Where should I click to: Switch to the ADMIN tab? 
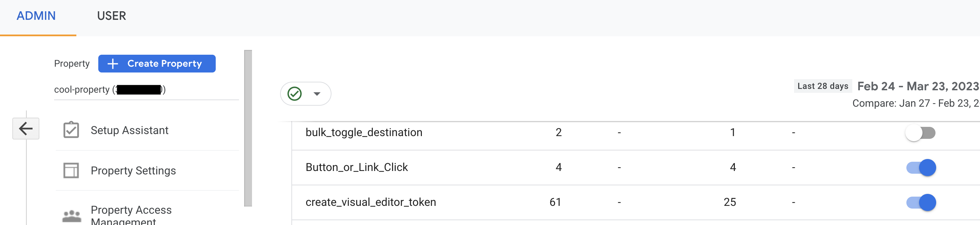(x=36, y=16)
